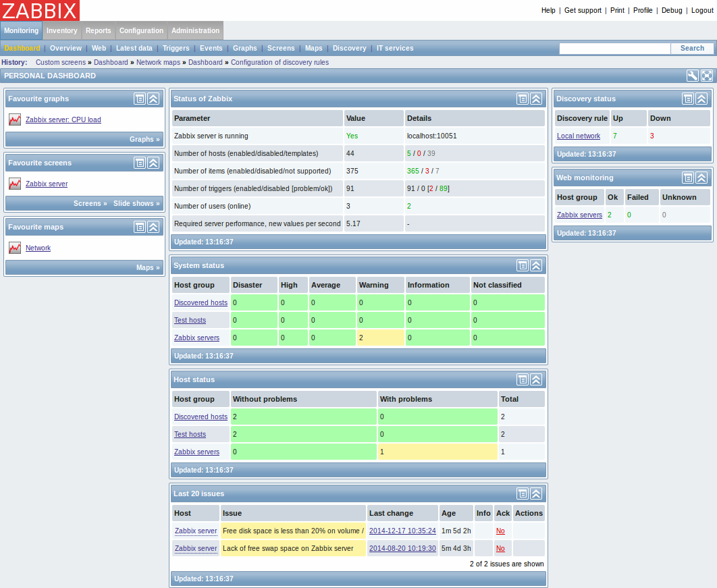Acknowledge the free disk space issue

pyautogui.click(x=500, y=531)
